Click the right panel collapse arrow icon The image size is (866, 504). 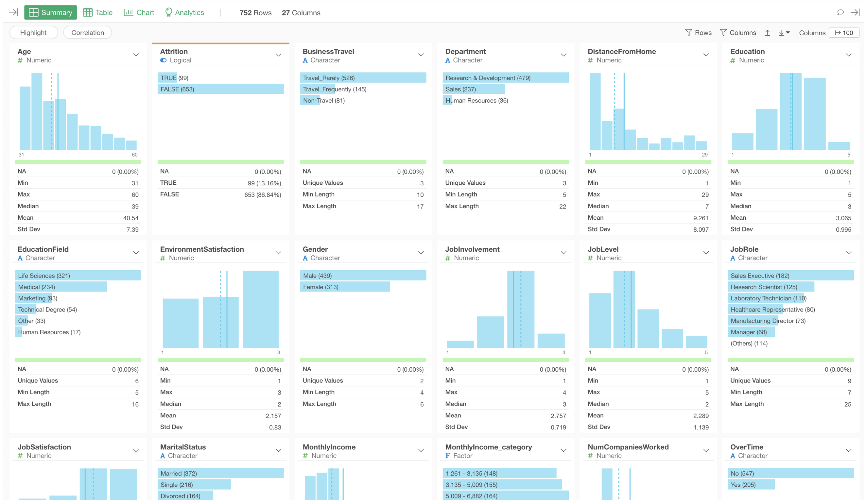pyautogui.click(x=855, y=12)
